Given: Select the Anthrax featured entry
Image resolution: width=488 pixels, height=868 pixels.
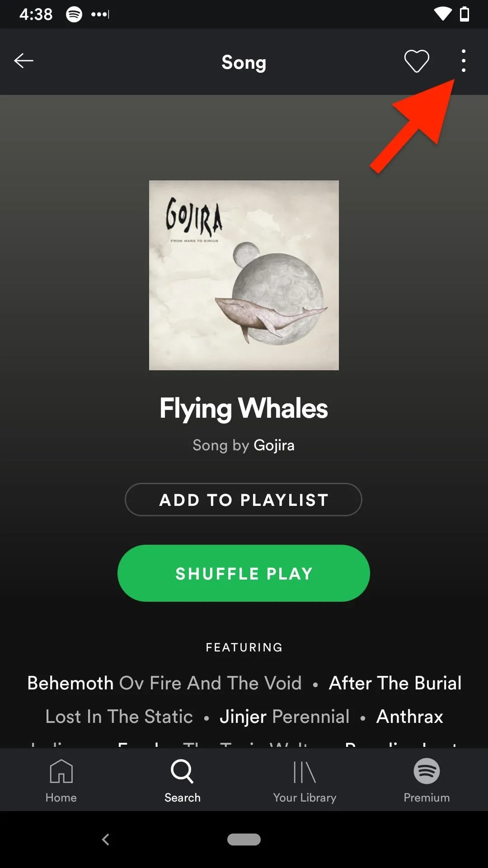Looking at the screenshot, I should click(x=410, y=717).
